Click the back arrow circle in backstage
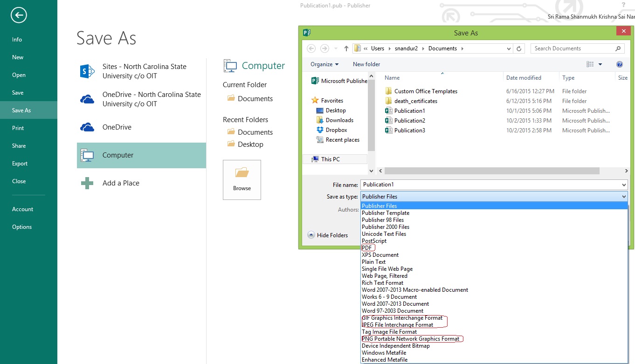 [x=19, y=15]
